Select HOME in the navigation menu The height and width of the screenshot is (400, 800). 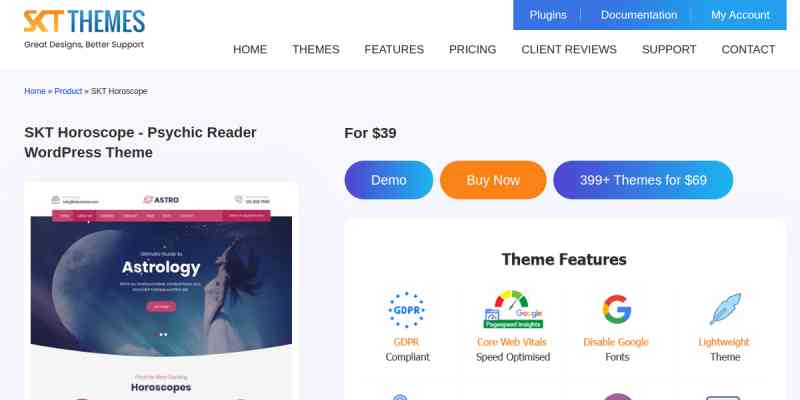[250, 49]
